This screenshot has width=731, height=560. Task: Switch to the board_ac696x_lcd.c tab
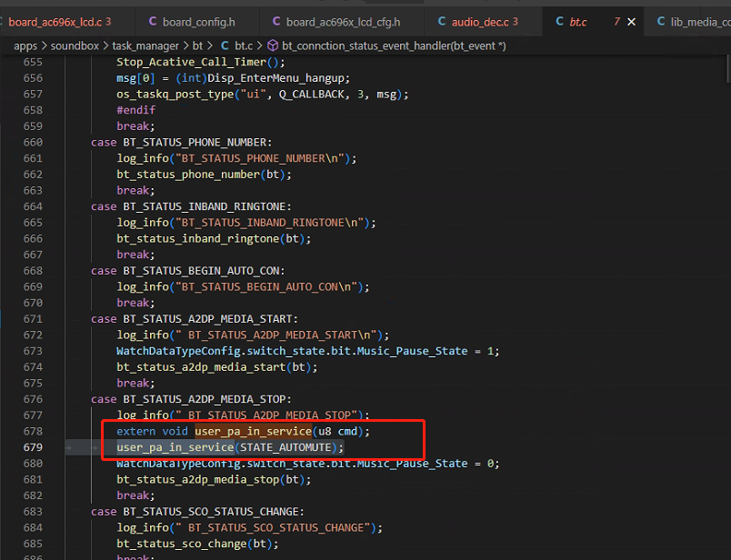tap(60, 22)
